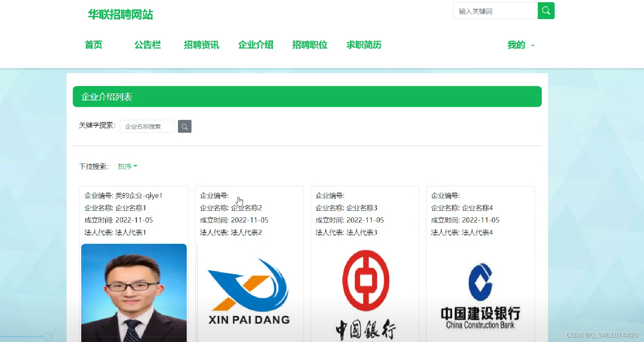Click the text 法人代表: 法人代表2
The width and height of the screenshot is (644, 342).
[x=231, y=232]
